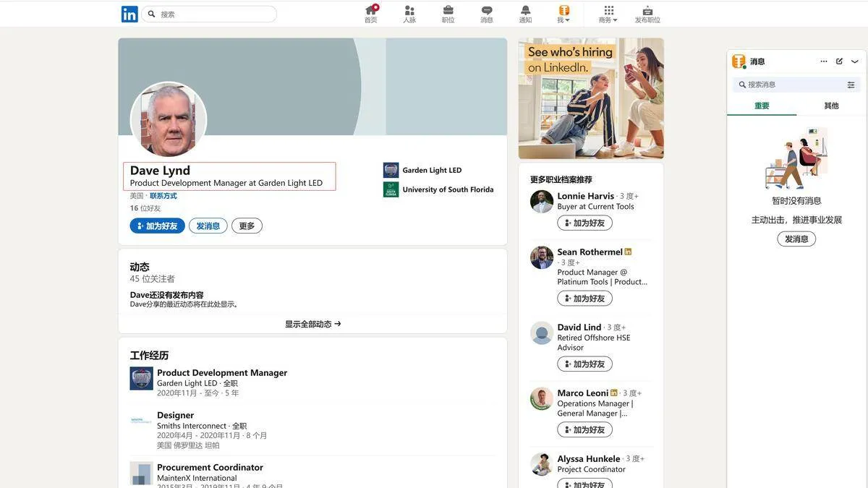Open the Jobs (职位) briefcase icon
868x488 pixels.
(448, 14)
